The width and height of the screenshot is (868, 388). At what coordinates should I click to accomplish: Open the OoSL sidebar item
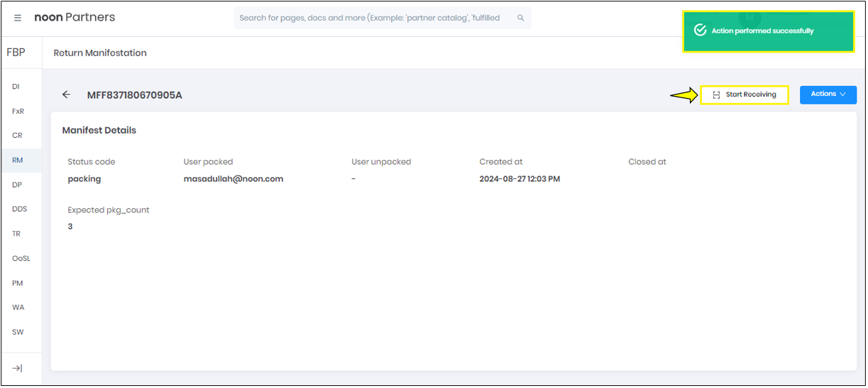[x=21, y=259]
